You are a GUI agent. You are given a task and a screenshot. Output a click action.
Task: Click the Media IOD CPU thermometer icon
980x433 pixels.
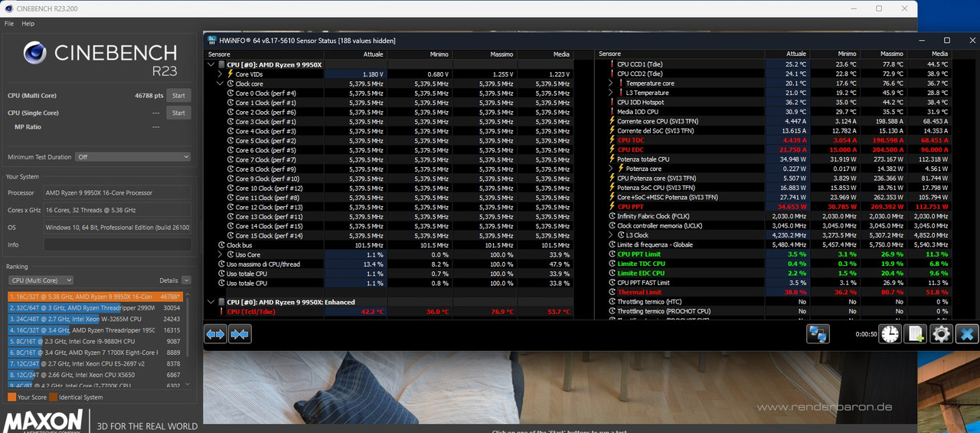[x=612, y=112]
